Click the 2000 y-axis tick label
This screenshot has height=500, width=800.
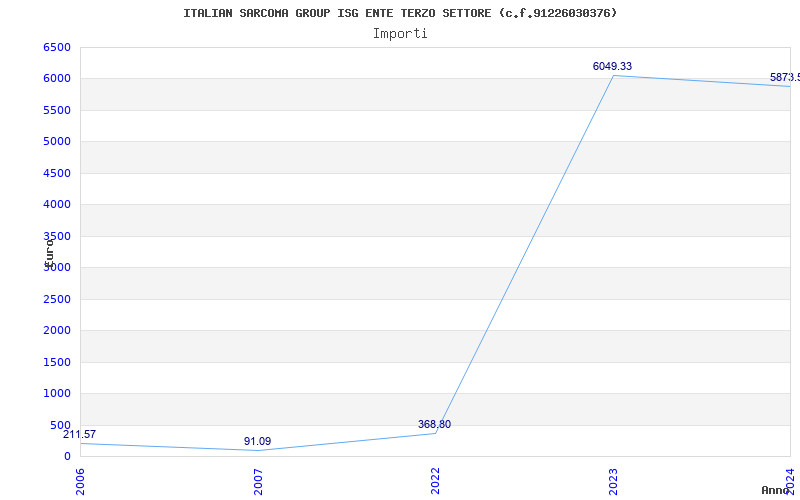pyautogui.click(x=57, y=331)
